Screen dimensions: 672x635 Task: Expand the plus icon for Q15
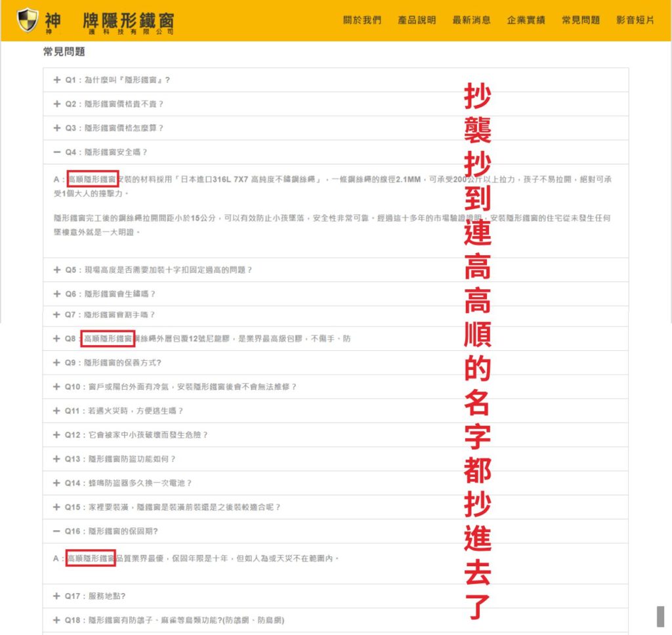pos(56,507)
